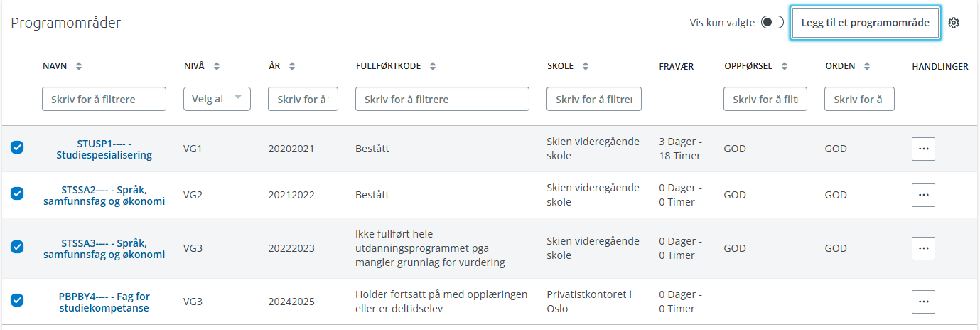Deselect the PBPBY4 row checkbox
The image size is (980, 330).
point(17,300)
